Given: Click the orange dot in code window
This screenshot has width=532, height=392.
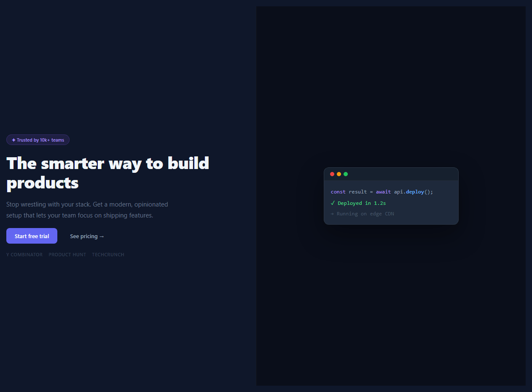Looking at the screenshot, I should tap(339, 174).
